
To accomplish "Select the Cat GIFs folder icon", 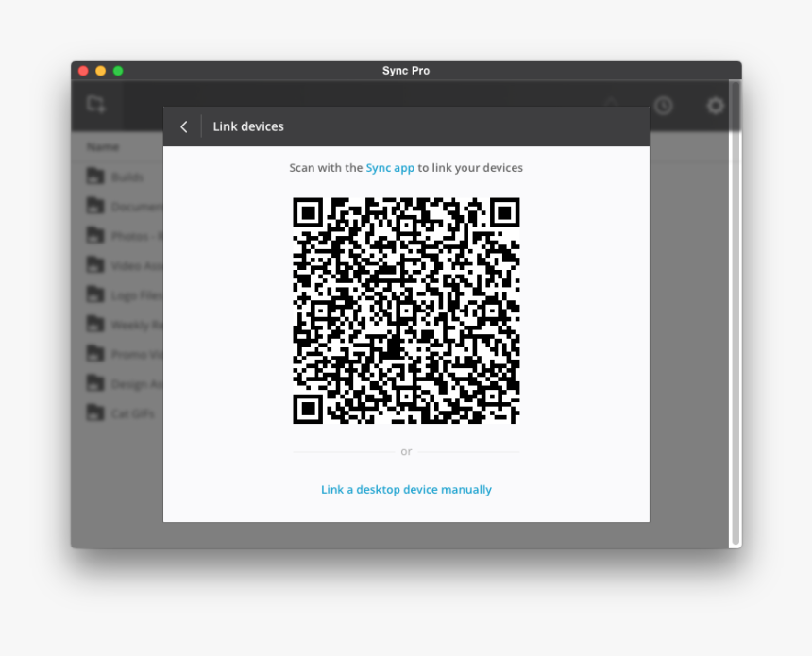I will [95, 412].
